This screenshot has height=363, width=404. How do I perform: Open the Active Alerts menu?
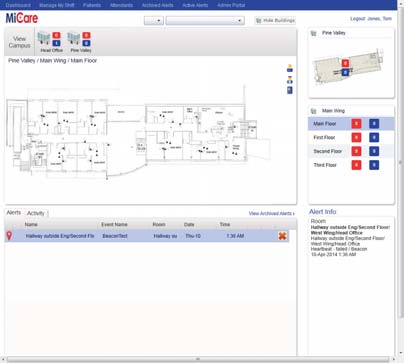pos(195,5)
